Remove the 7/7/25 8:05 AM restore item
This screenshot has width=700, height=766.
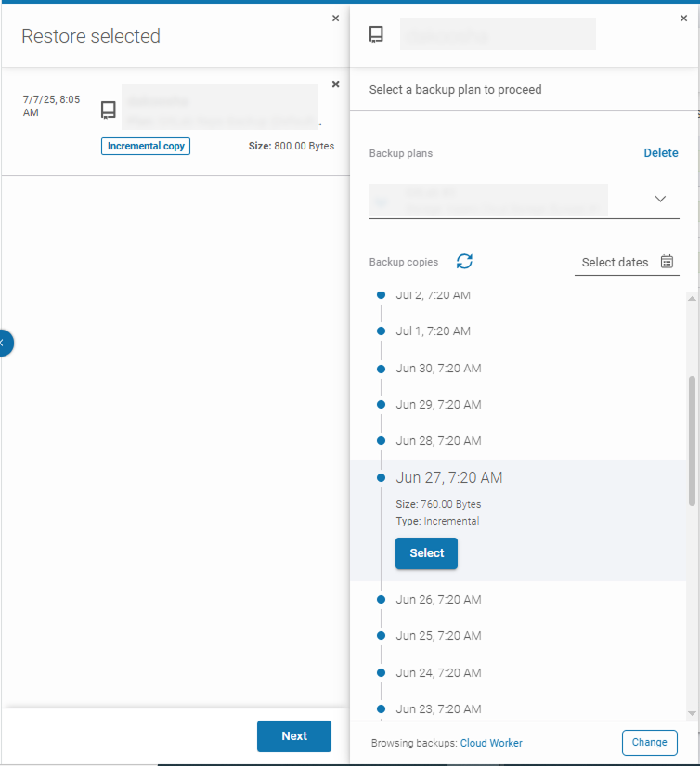tap(335, 84)
